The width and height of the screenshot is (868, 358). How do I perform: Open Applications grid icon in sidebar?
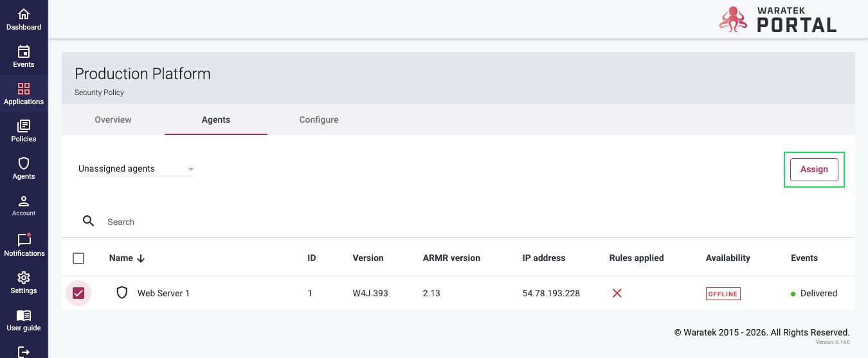click(x=24, y=89)
